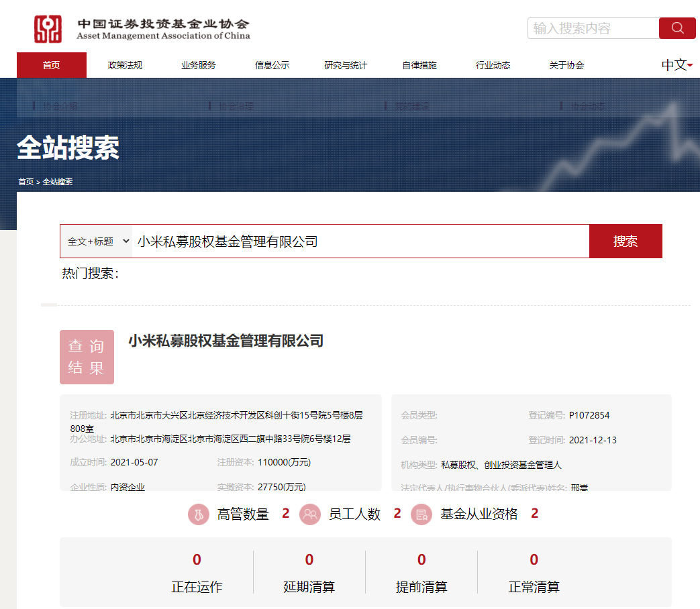Open the 行业动态 menu
Screen dimensions: 700x609
point(493,65)
